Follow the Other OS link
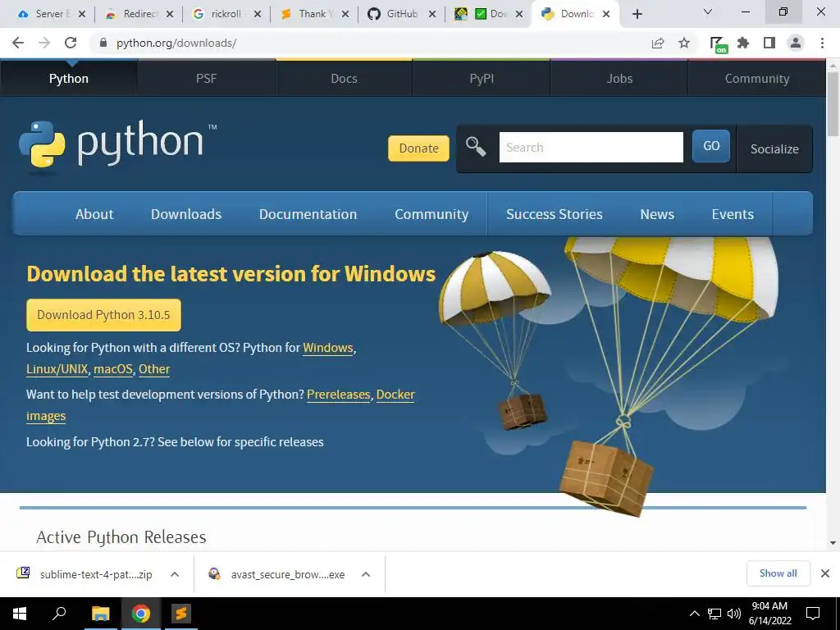840x630 pixels. [x=154, y=369]
